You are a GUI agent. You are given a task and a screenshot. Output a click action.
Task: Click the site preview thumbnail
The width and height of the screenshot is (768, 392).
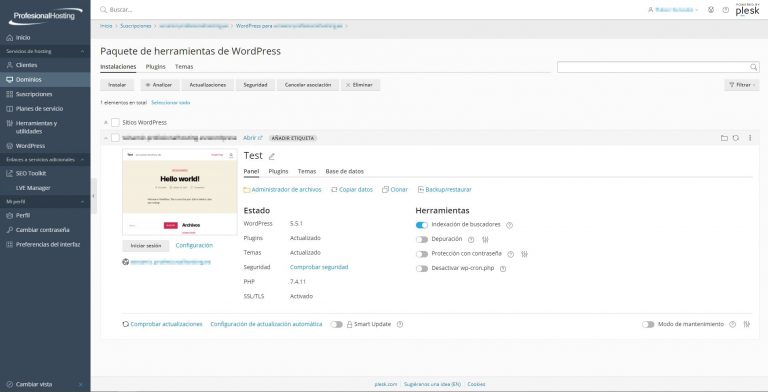click(x=180, y=192)
